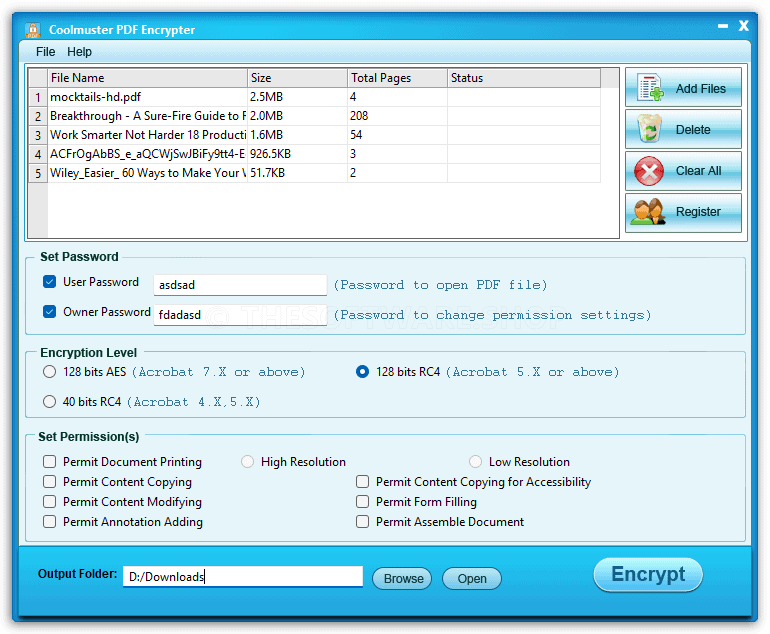Click the Add Files button label
Viewport: 770px width, 634px height.
[x=700, y=88]
